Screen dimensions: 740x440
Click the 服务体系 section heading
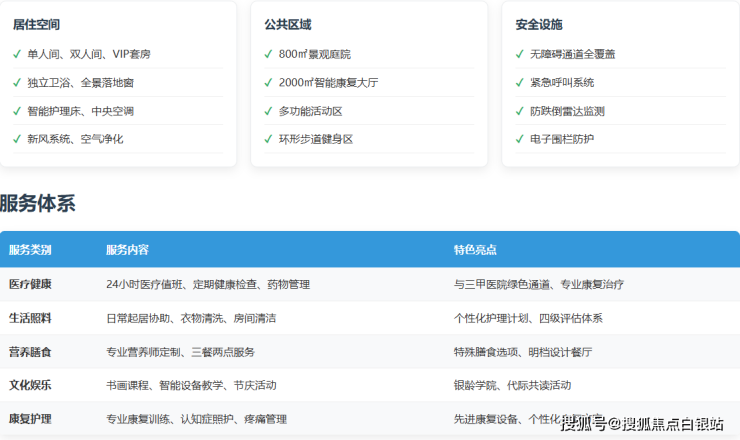click(x=38, y=204)
